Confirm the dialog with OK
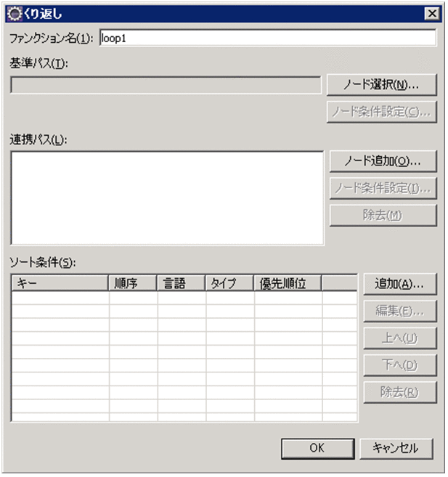448x477 pixels. [x=317, y=449]
